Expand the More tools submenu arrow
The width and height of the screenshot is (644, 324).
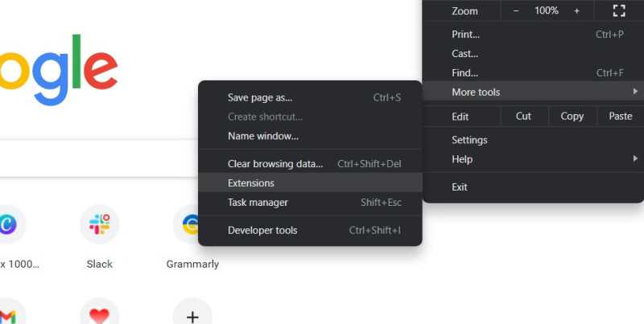click(635, 91)
